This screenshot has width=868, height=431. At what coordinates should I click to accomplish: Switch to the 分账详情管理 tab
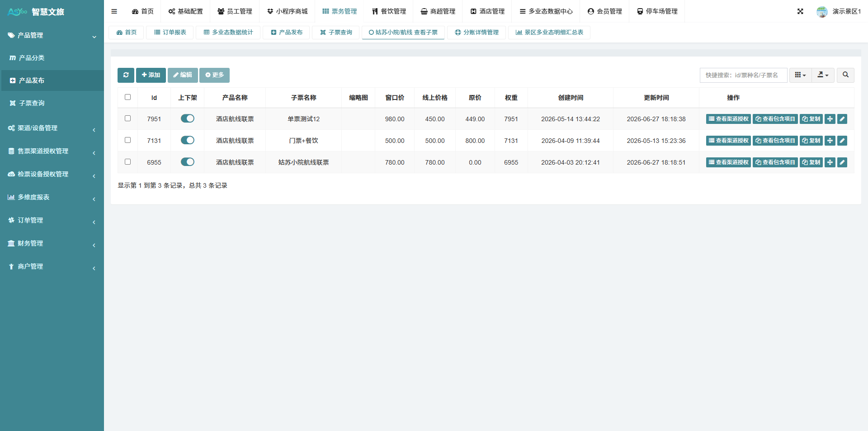(476, 33)
